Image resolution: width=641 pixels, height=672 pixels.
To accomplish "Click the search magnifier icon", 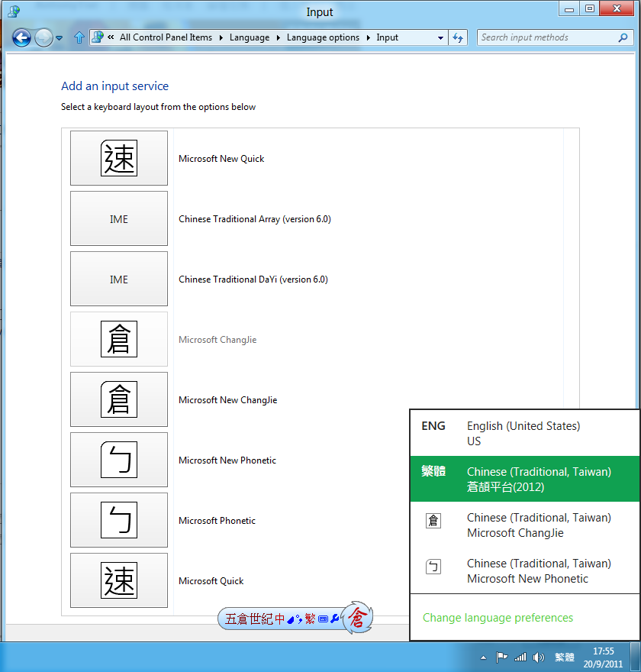I will point(623,37).
